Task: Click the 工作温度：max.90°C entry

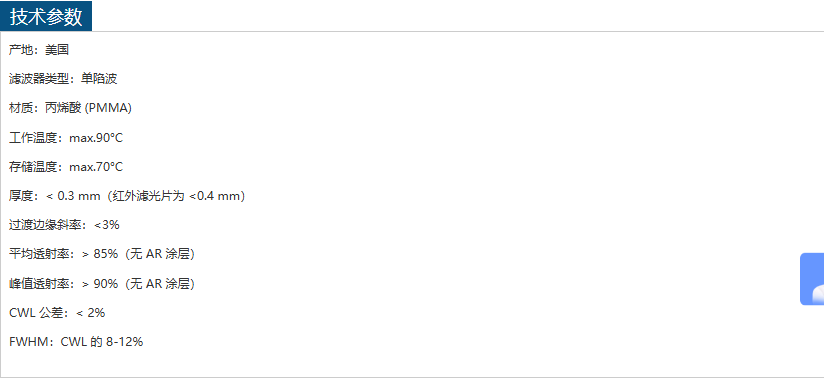Action: (x=66, y=138)
